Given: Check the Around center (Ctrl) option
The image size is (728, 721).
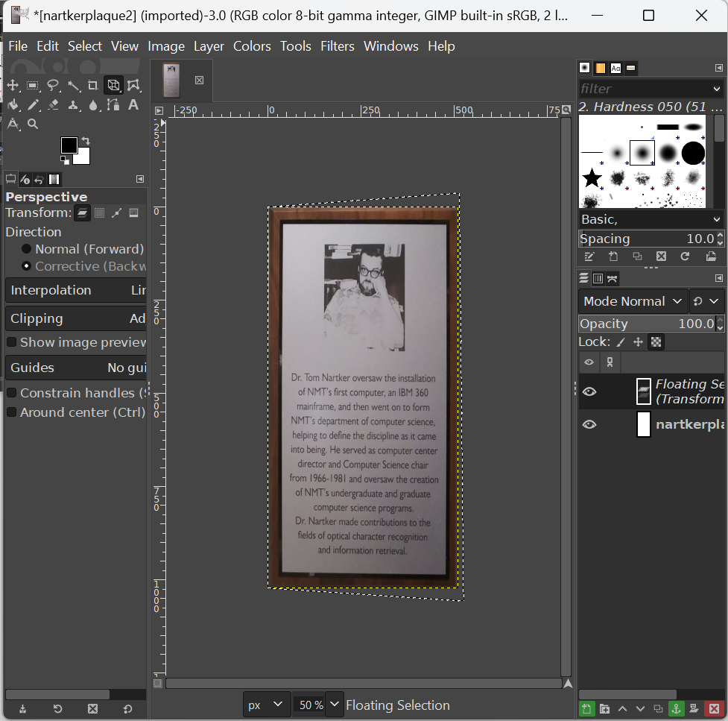Looking at the screenshot, I should click(x=12, y=412).
